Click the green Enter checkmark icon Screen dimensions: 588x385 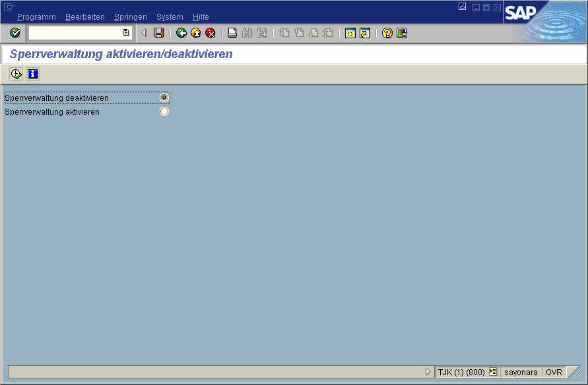coord(15,33)
